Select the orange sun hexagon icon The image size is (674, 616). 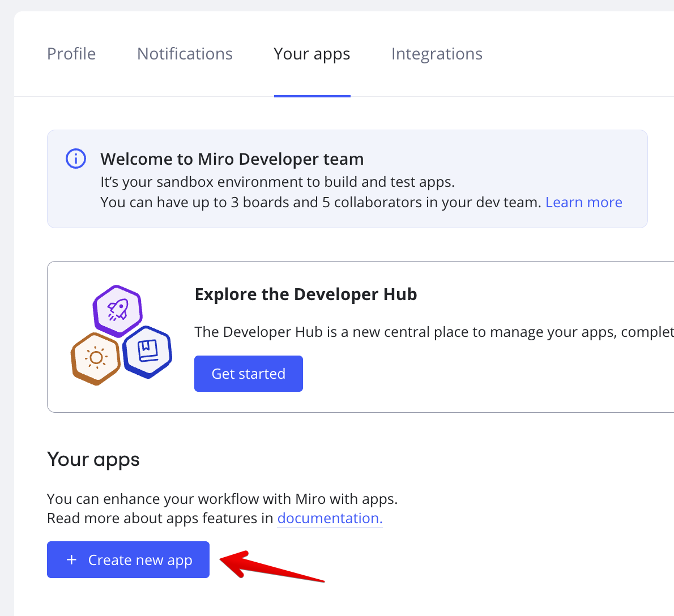(x=96, y=358)
